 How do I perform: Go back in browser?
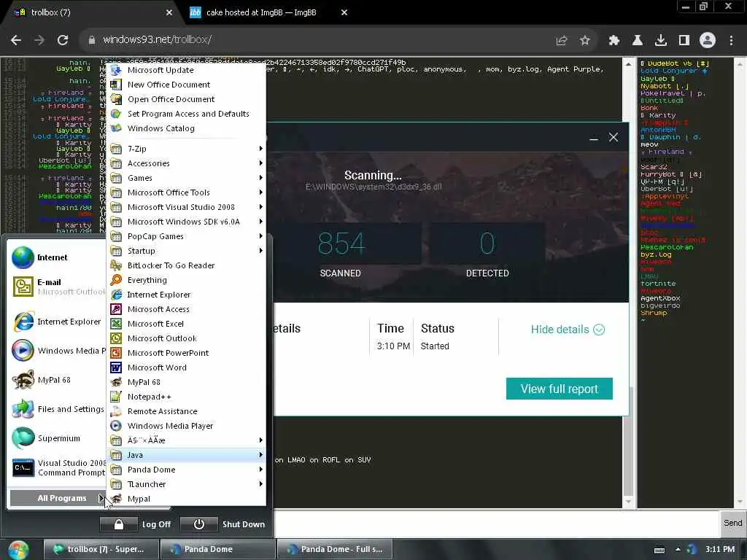(16, 40)
